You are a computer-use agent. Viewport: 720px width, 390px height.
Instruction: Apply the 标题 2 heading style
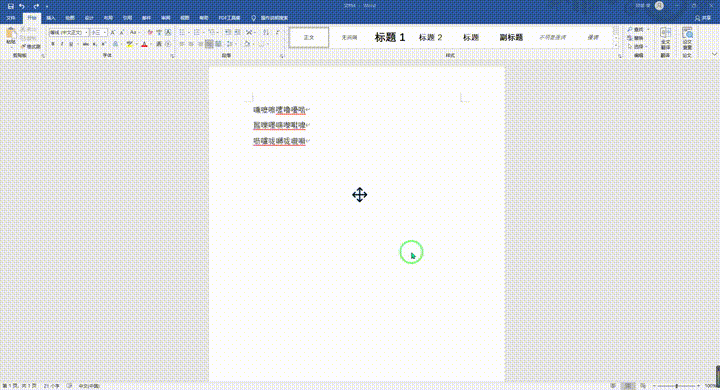[x=430, y=37]
